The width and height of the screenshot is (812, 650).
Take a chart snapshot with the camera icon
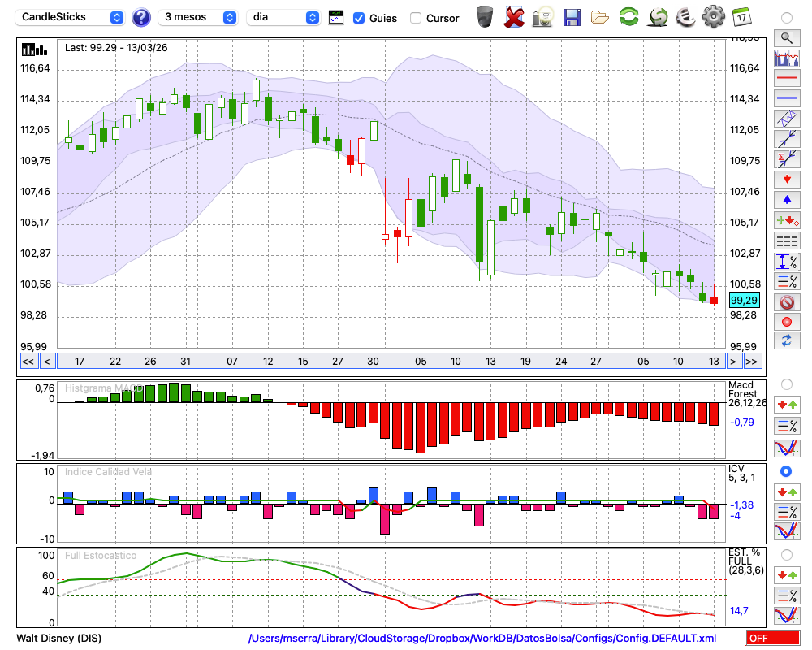[542, 17]
